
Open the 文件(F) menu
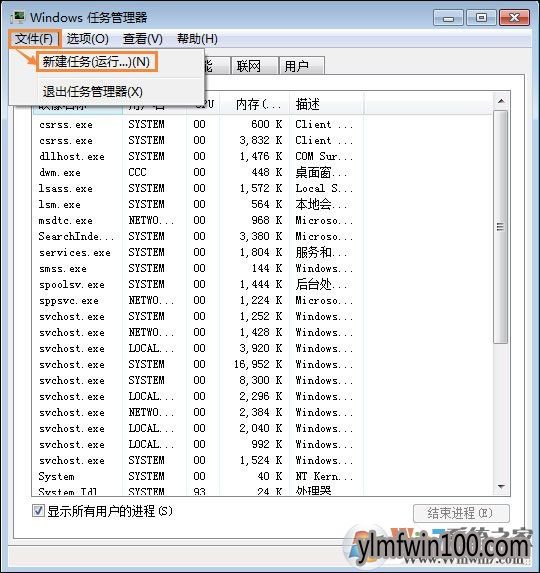pyautogui.click(x=34, y=39)
